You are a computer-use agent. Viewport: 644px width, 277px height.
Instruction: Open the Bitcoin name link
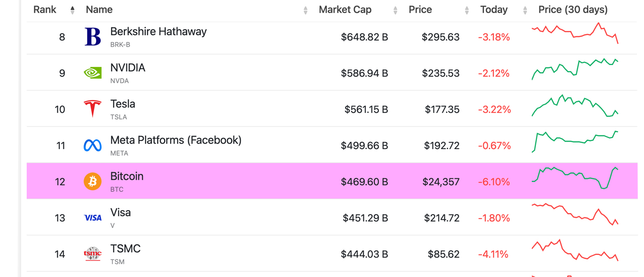tap(127, 176)
